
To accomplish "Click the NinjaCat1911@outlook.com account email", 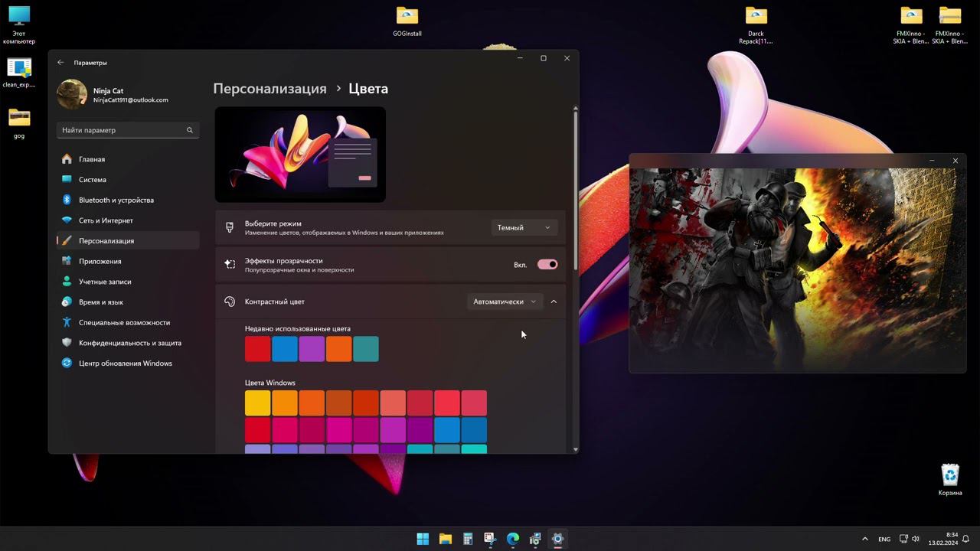I will click(130, 100).
